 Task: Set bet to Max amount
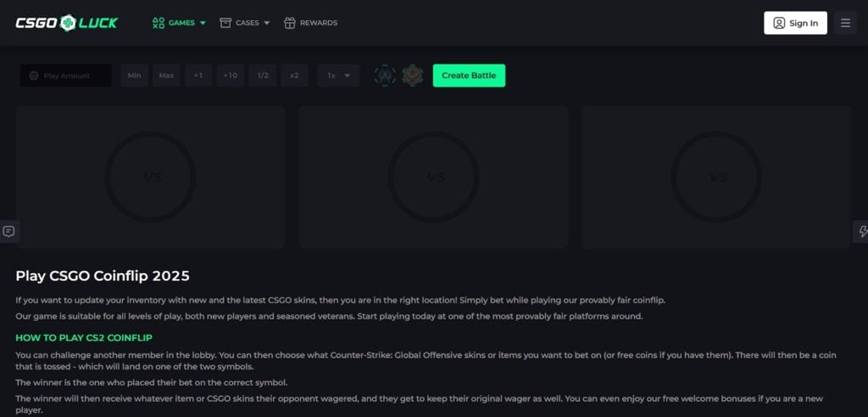[x=166, y=75]
